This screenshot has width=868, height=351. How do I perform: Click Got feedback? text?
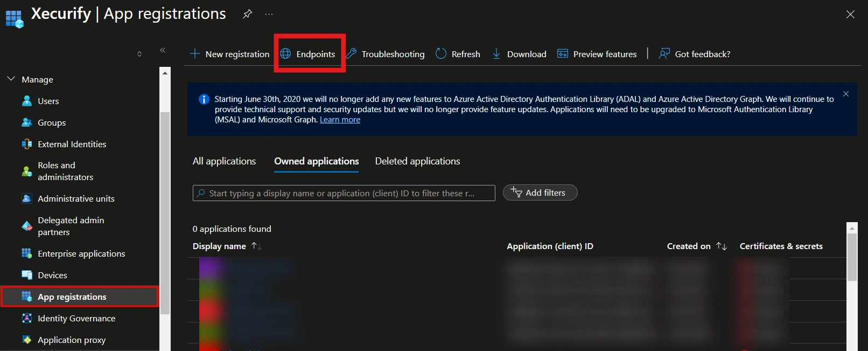pos(703,54)
